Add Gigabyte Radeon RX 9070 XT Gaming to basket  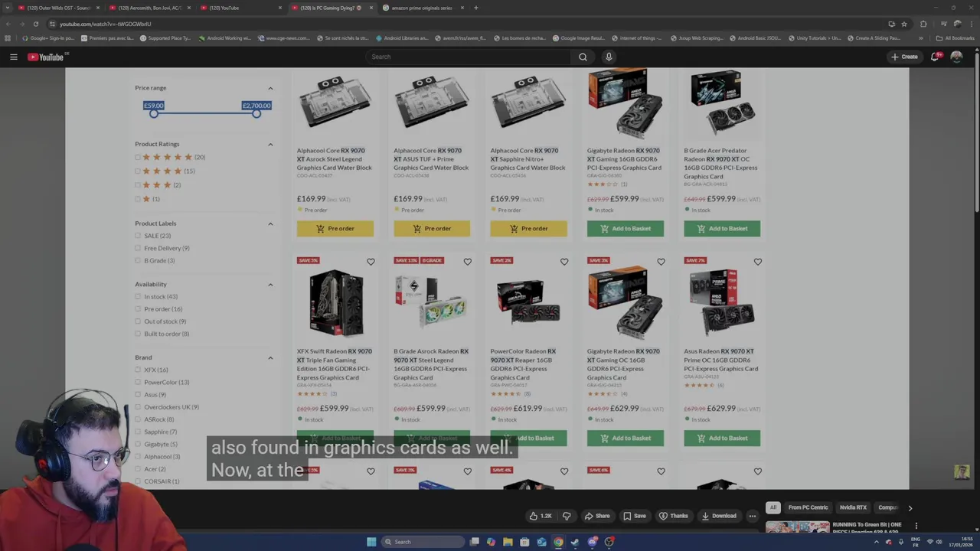626,228
